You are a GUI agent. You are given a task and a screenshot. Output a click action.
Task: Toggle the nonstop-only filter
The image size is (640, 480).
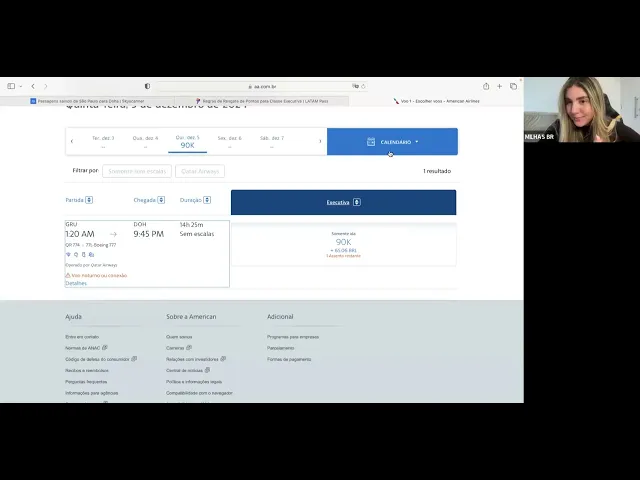[137, 171]
